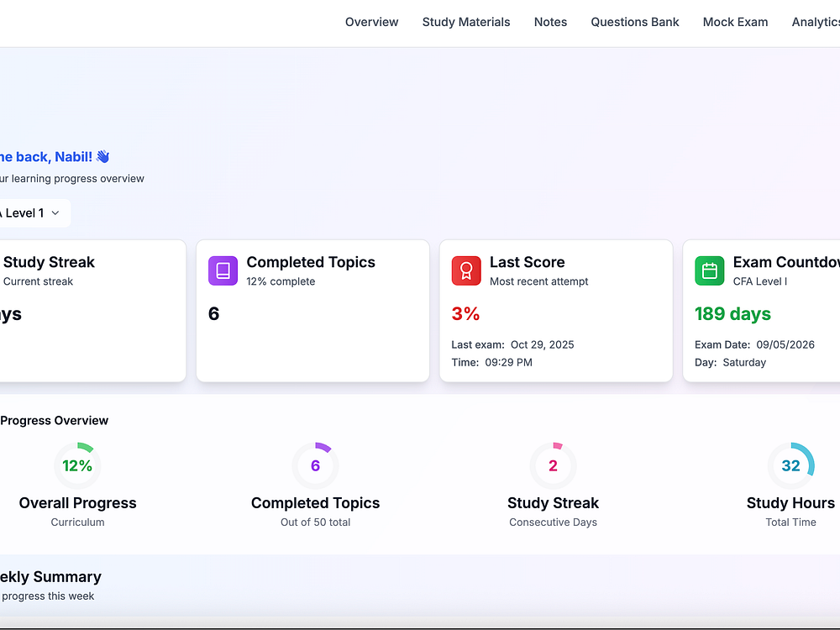
Task: Click the Progress Overview heading
Action: tap(54, 421)
